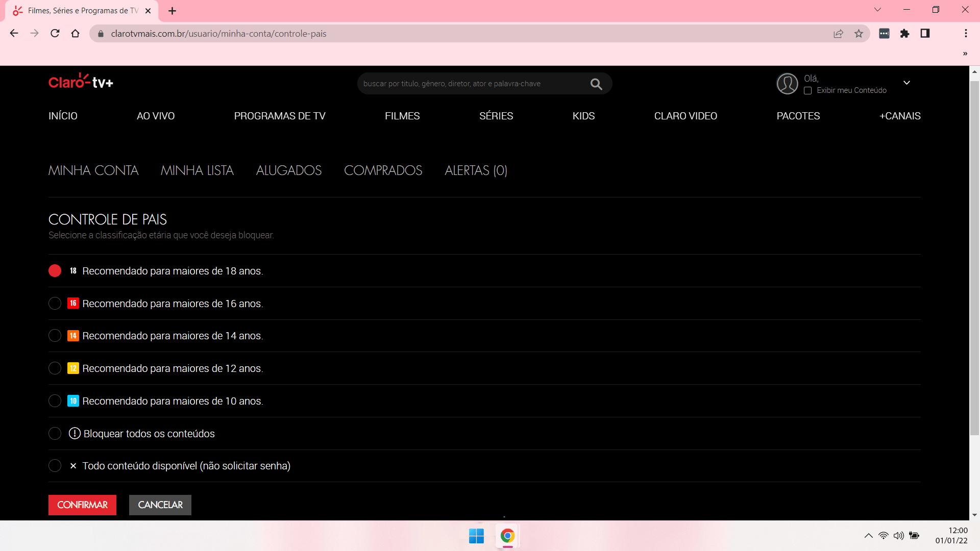980x551 pixels.
Task: Open a new browser tab with plus
Action: click(x=172, y=11)
